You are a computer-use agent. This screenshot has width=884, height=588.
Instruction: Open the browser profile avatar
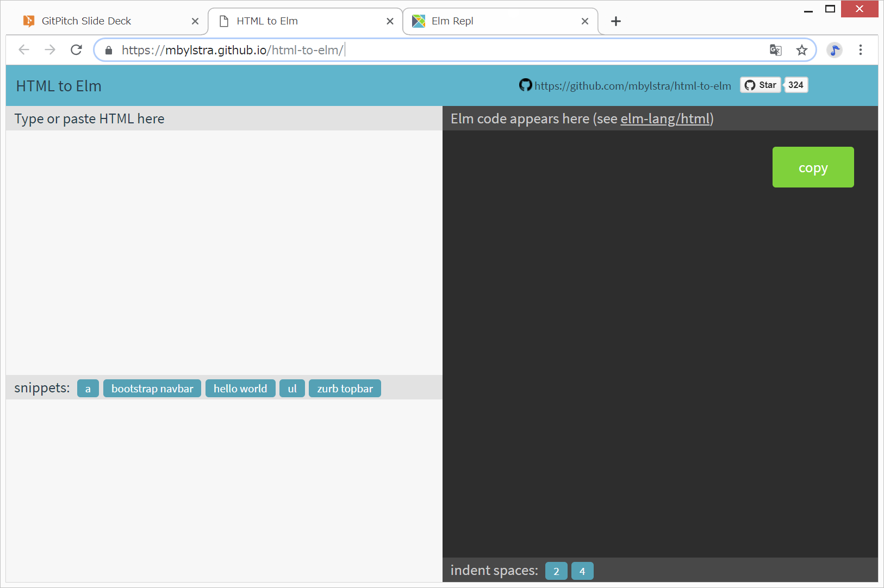point(834,51)
